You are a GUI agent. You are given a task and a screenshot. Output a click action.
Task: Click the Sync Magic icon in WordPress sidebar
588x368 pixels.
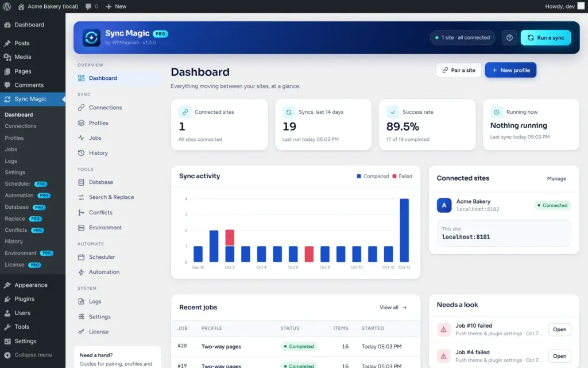tap(7, 99)
